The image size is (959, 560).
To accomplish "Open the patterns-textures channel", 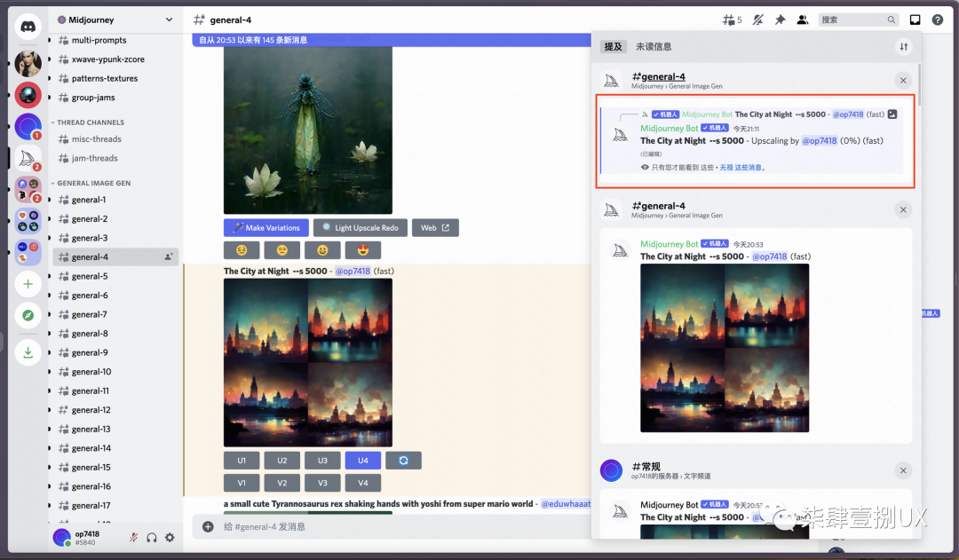I will (x=115, y=78).
